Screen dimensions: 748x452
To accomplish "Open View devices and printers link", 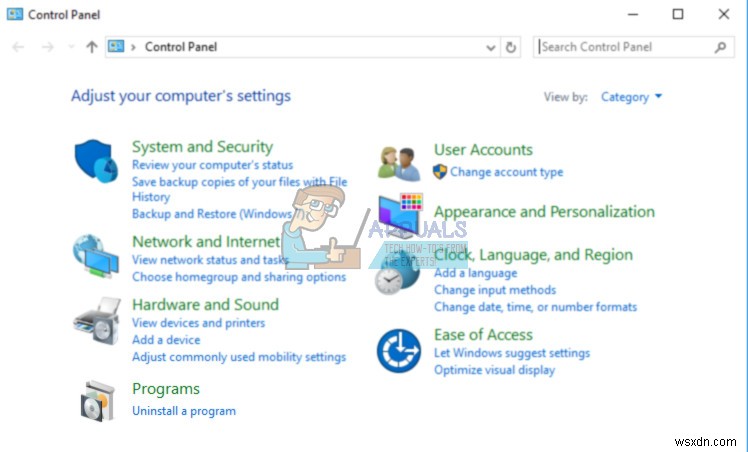I will 198,323.
